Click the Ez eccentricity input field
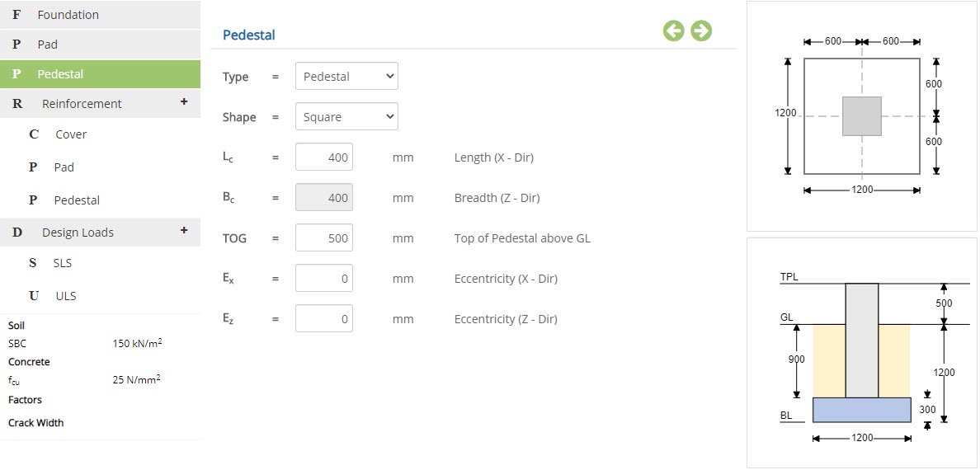Image resolution: width=980 pixels, height=470 pixels. click(x=323, y=319)
